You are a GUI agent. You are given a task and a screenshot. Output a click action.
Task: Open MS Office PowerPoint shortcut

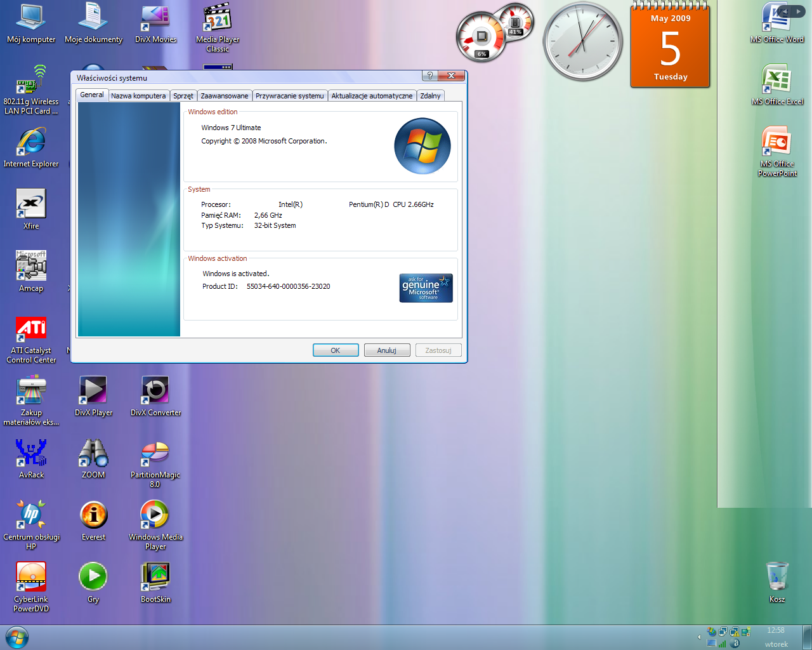click(777, 152)
